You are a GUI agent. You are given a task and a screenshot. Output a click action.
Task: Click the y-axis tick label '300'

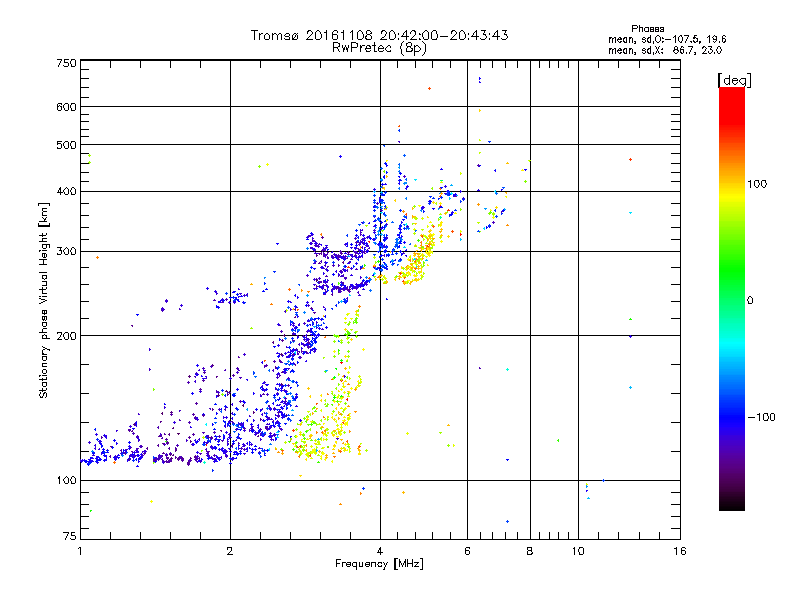click(x=66, y=251)
